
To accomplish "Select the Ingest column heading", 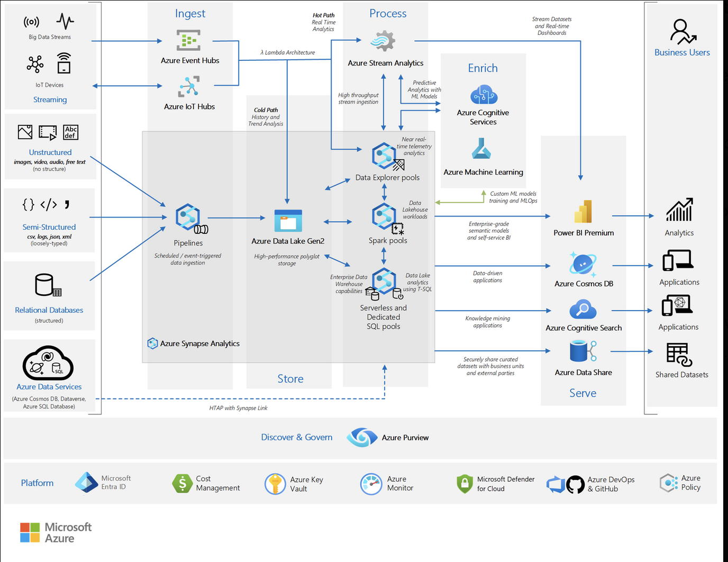I will tap(190, 14).
